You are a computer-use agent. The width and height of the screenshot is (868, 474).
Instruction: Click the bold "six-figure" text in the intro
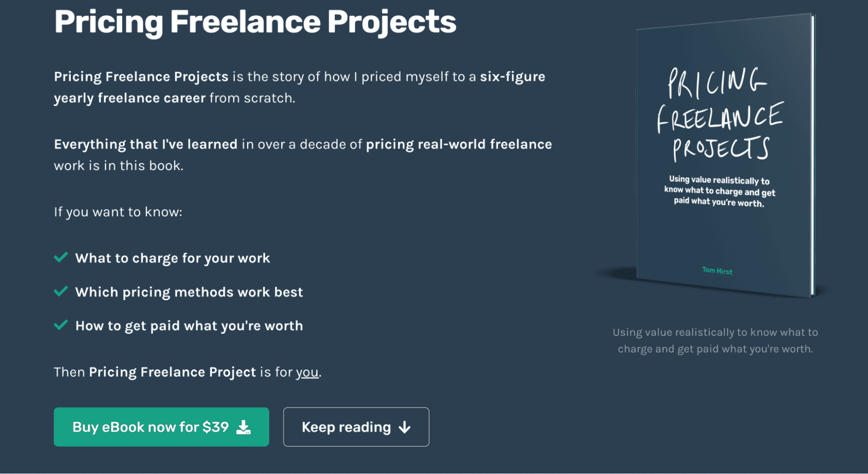pyautogui.click(x=512, y=77)
